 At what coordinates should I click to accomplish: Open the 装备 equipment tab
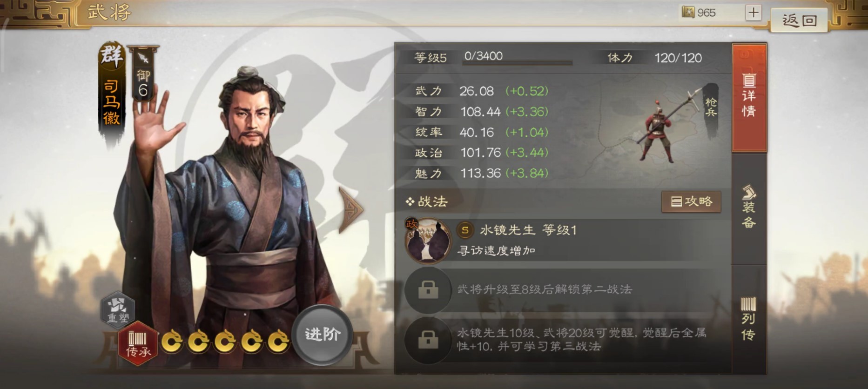[x=749, y=207]
